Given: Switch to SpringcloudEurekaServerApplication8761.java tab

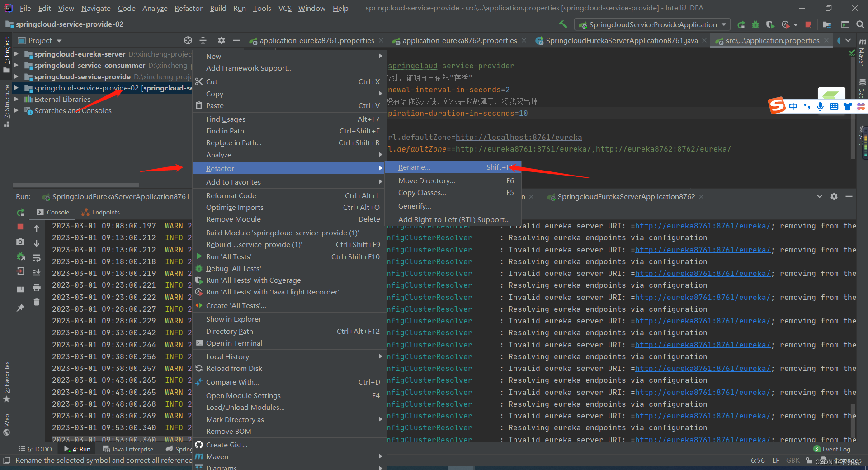Looking at the screenshot, I should pos(622,40).
